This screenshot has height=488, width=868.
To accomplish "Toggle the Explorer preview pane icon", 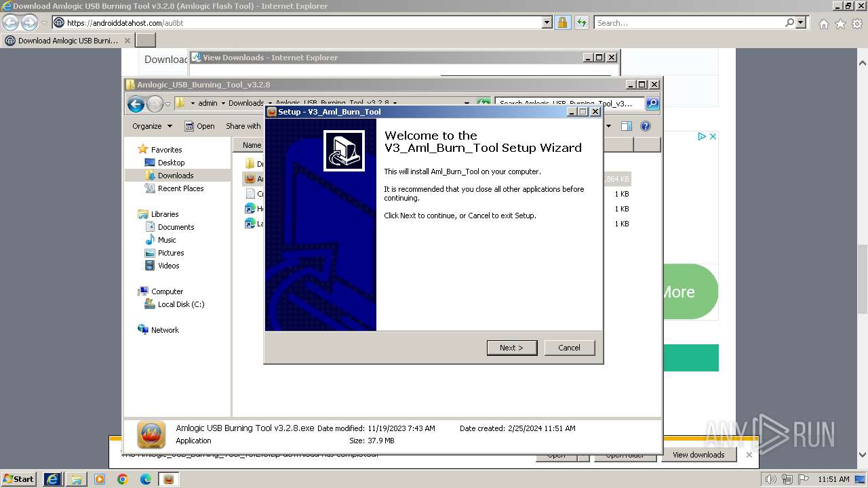I will tap(627, 126).
